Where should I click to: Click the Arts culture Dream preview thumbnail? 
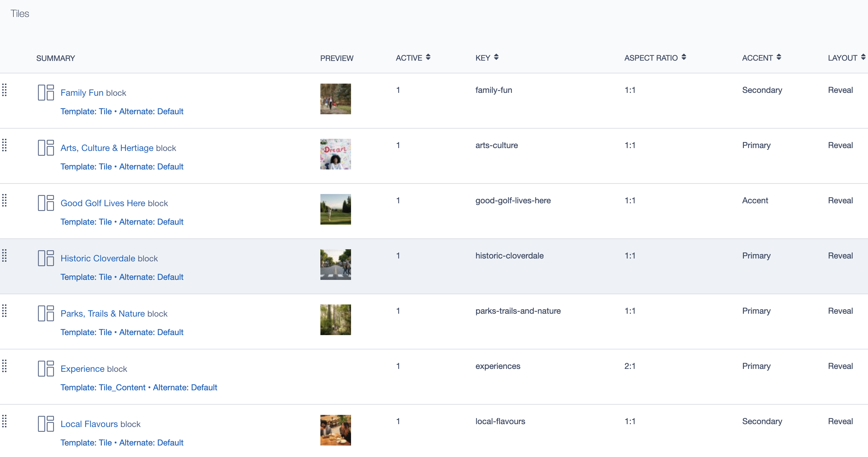point(335,154)
